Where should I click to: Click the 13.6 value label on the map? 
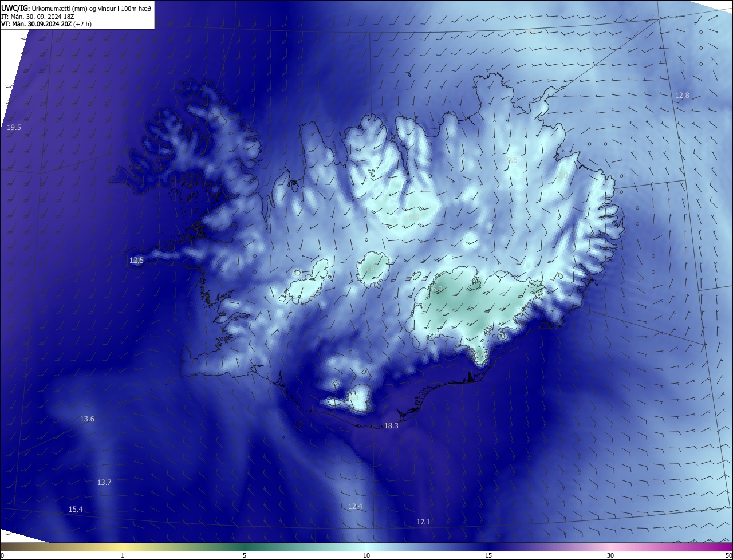(87, 419)
